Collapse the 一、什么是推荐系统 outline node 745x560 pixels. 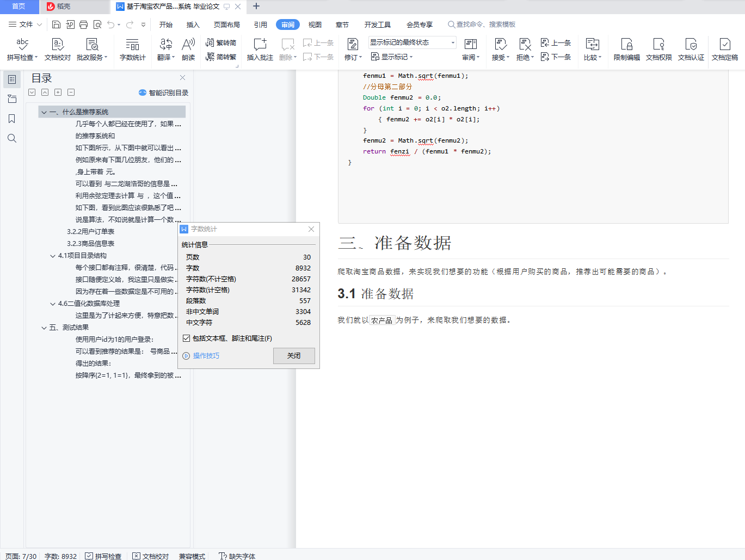tap(44, 112)
